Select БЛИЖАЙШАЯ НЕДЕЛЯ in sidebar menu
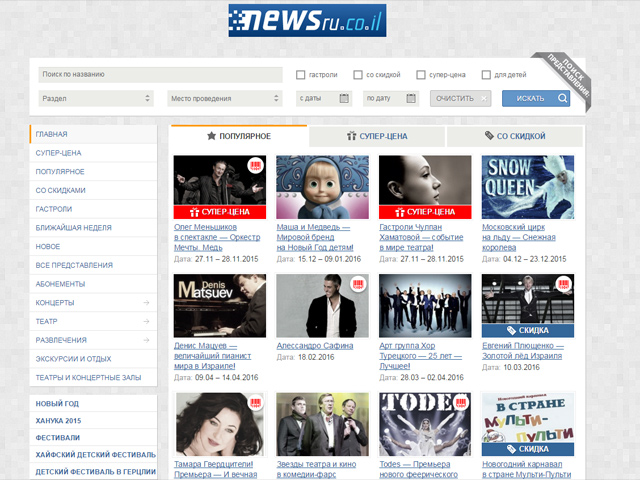Image resolution: width=640 pixels, height=480 pixels. (93, 228)
